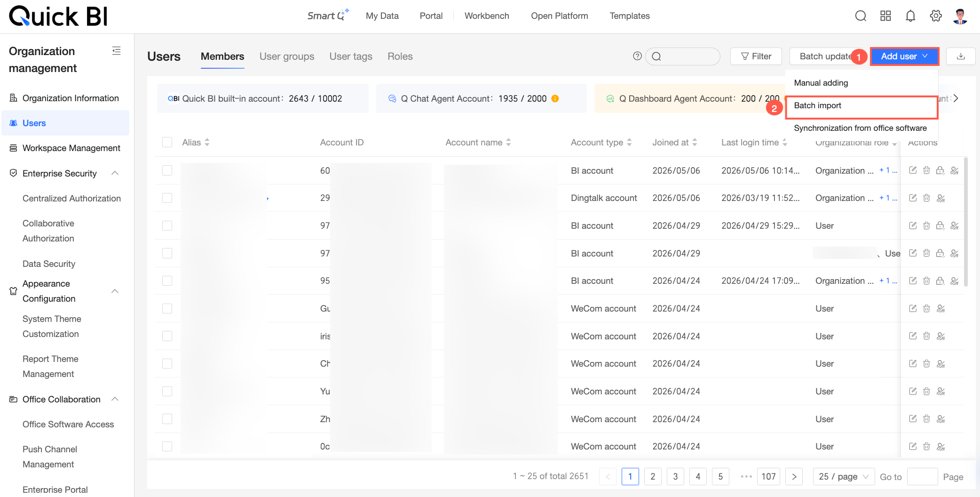
Task: Switch to the User groups tab
Action: point(287,56)
